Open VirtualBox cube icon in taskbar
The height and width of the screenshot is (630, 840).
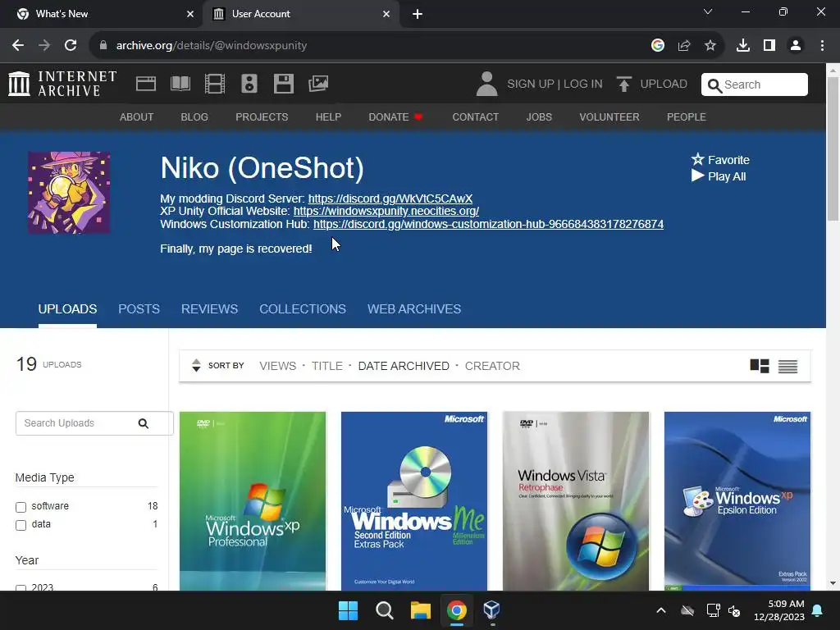click(x=491, y=609)
